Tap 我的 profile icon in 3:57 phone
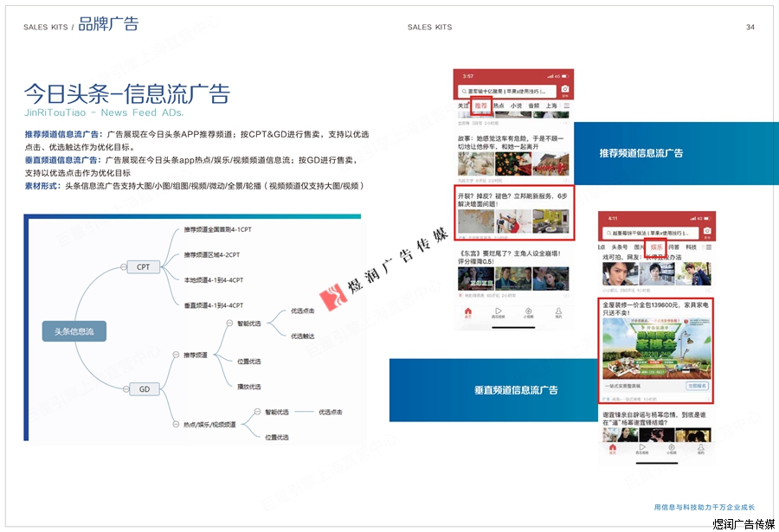Viewport: 779px width, 532px height. coord(558,312)
